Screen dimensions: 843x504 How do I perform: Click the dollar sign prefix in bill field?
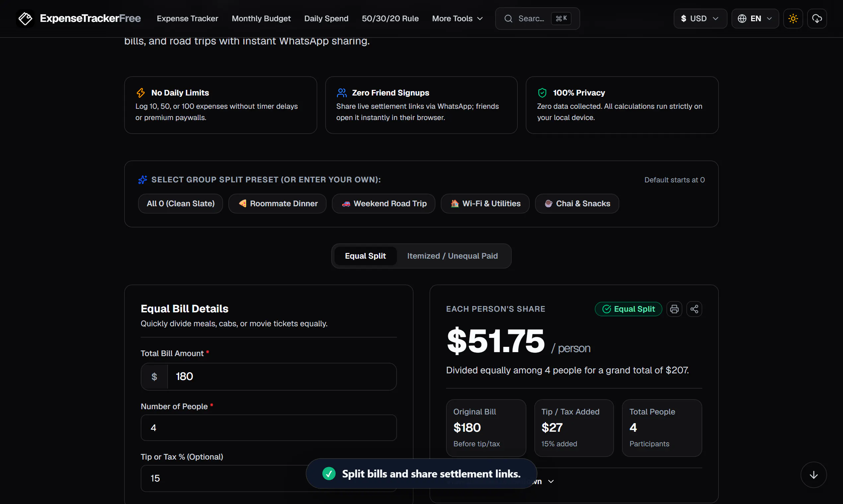click(154, 376)
